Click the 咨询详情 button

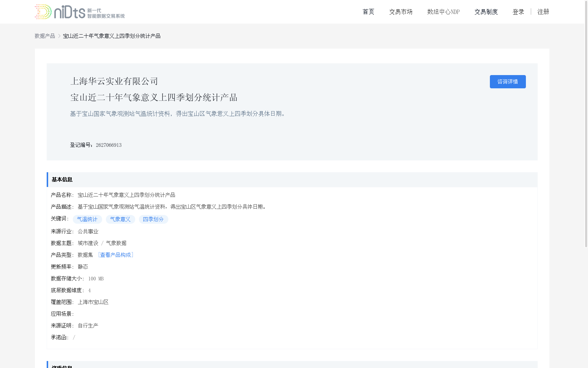tap(508, 82)
